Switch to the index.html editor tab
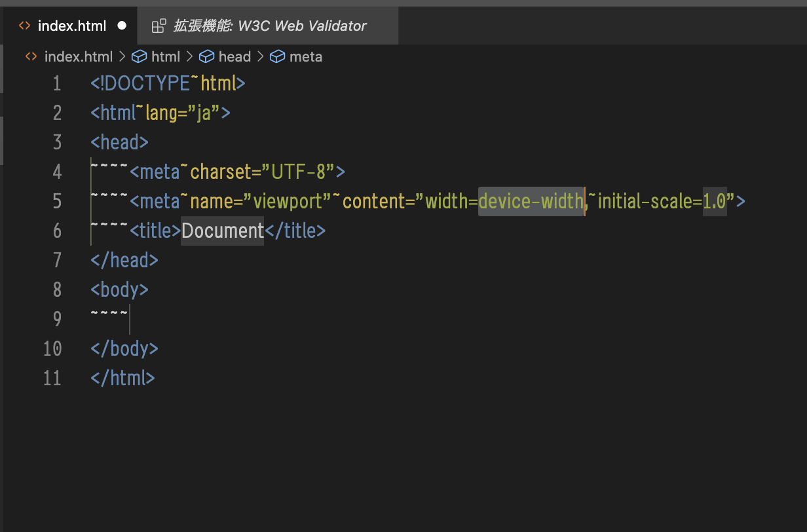The width and height of the screenshot is (807, 532). coord(71,26)
